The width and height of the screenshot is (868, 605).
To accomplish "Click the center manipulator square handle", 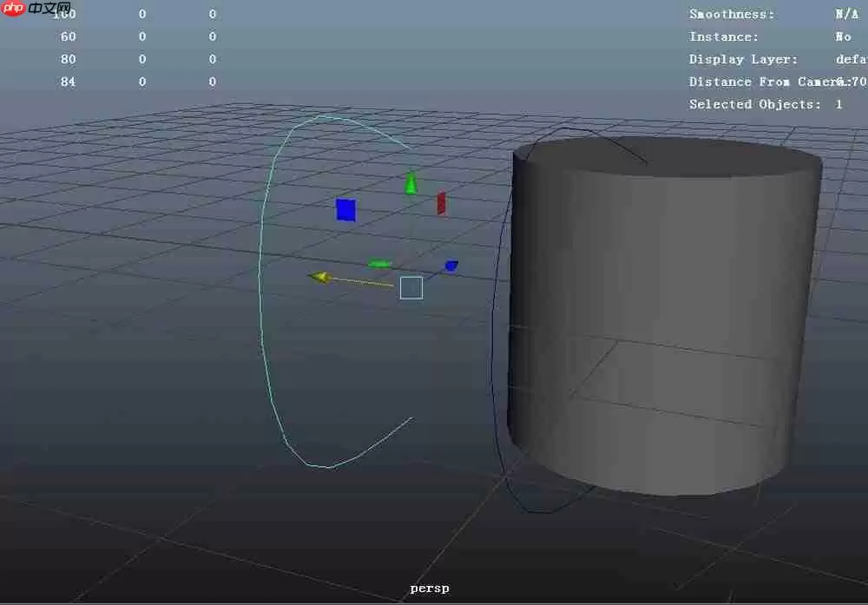I will coord(411,286).
